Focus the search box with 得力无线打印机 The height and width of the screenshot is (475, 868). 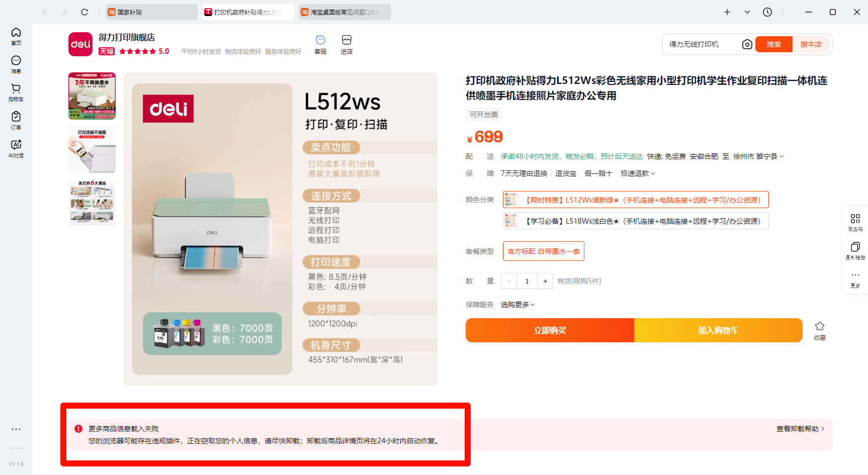(702, 44)
